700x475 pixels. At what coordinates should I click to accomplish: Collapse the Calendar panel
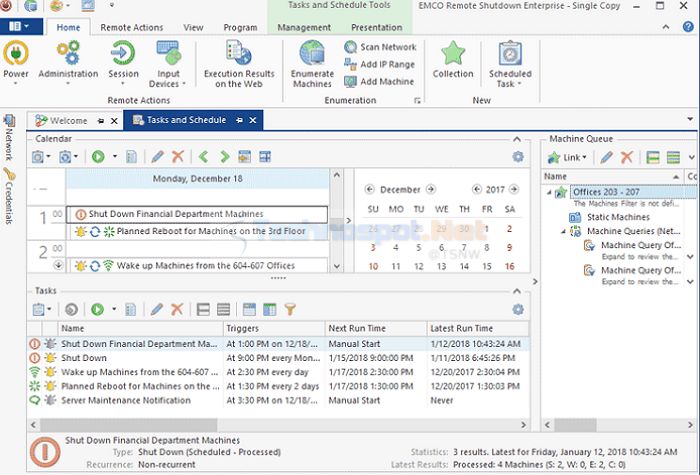point(517,139)
